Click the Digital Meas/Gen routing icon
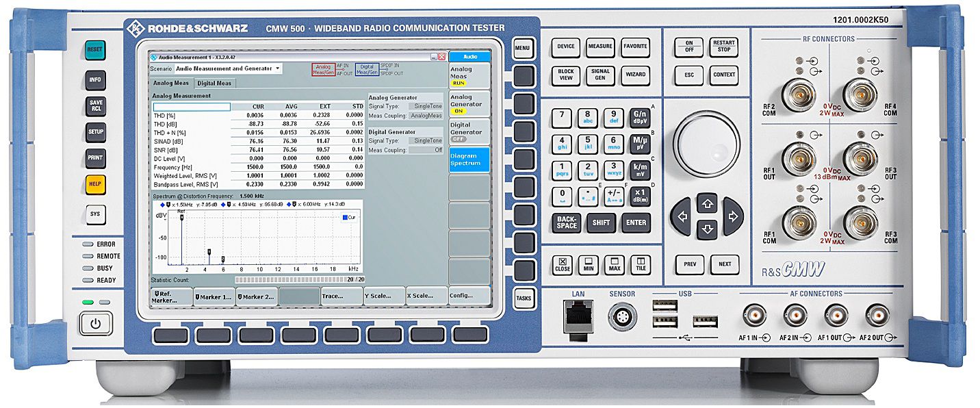The width and height of the screenshot is (980, 408). tap(367, 69)
